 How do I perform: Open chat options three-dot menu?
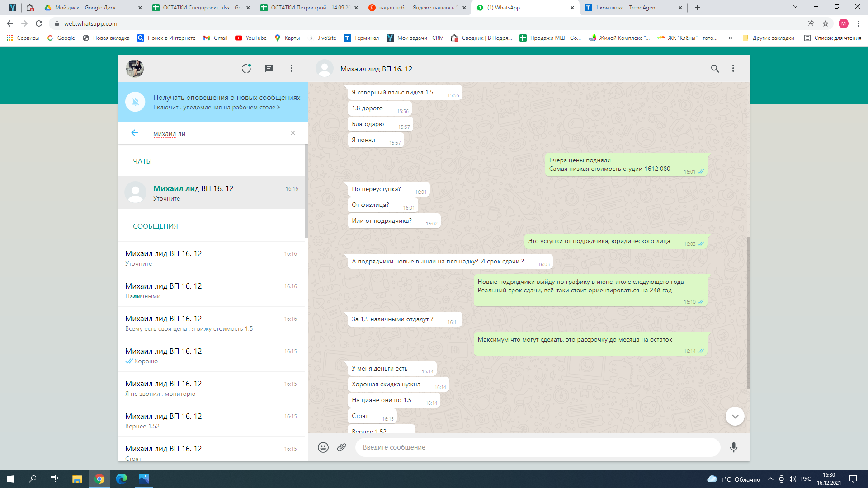click(x=733, y=68)
